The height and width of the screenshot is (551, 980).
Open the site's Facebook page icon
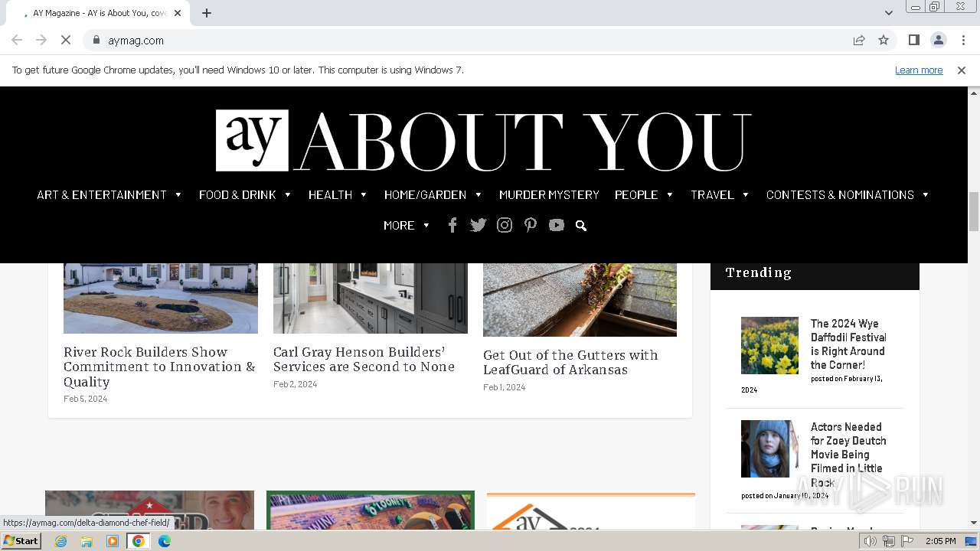(452, 225)
